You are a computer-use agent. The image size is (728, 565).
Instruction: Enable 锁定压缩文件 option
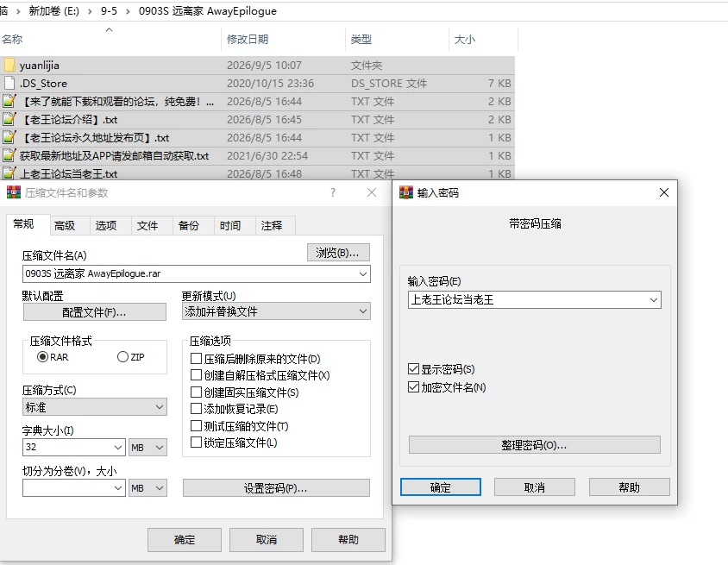(x=196, y=442)
